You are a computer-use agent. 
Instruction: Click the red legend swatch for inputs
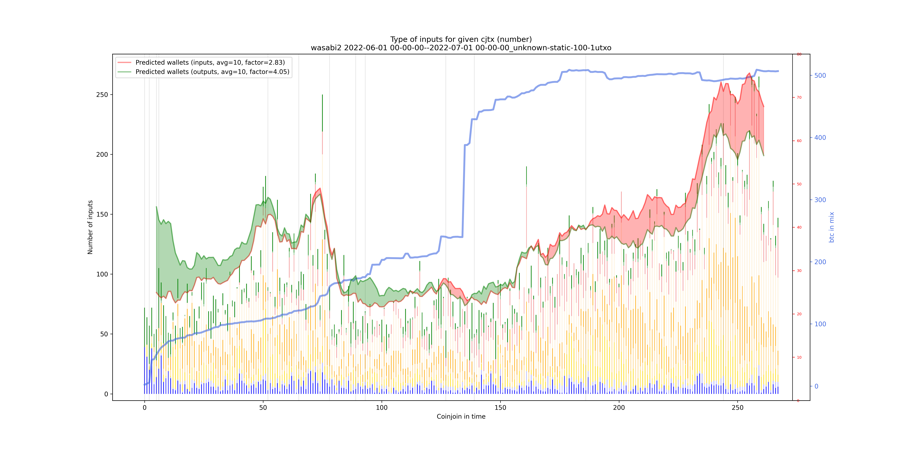tap(124, 62)
